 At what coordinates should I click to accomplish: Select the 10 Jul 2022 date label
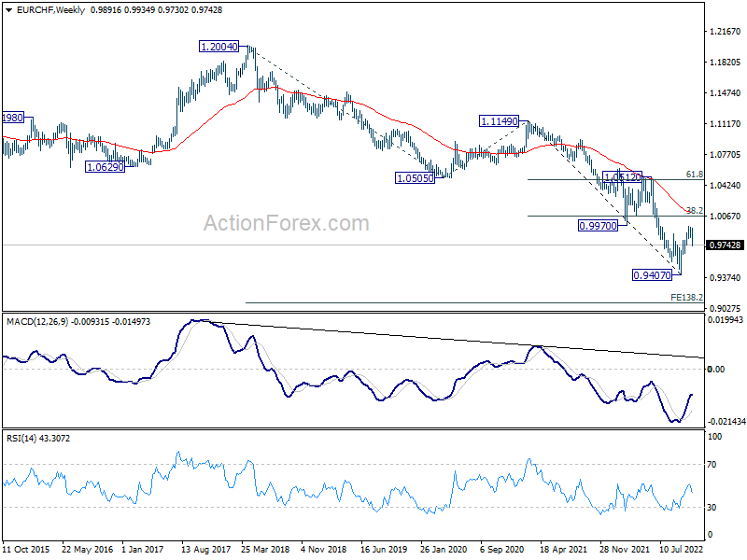(682, 549)
